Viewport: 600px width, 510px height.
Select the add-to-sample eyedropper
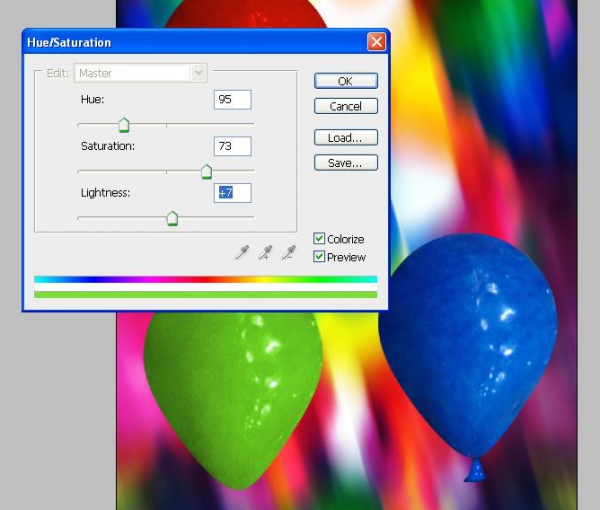click(x=265, y=253)
